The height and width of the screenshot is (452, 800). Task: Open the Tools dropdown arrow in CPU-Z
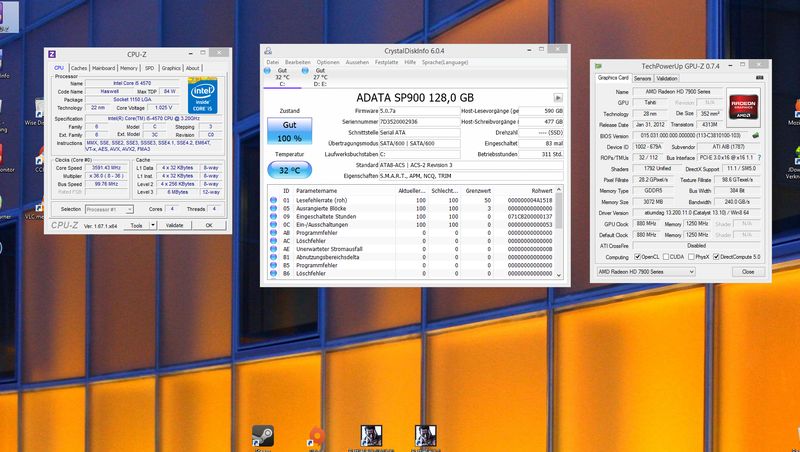click(153, 225)
